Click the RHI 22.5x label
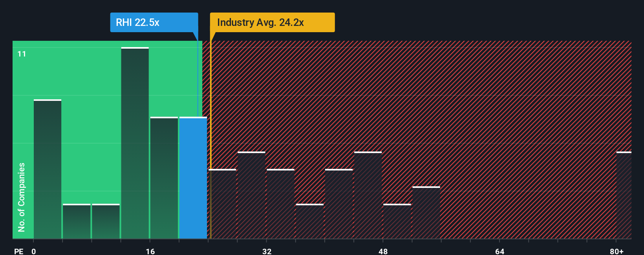 [x=154, y=22]
